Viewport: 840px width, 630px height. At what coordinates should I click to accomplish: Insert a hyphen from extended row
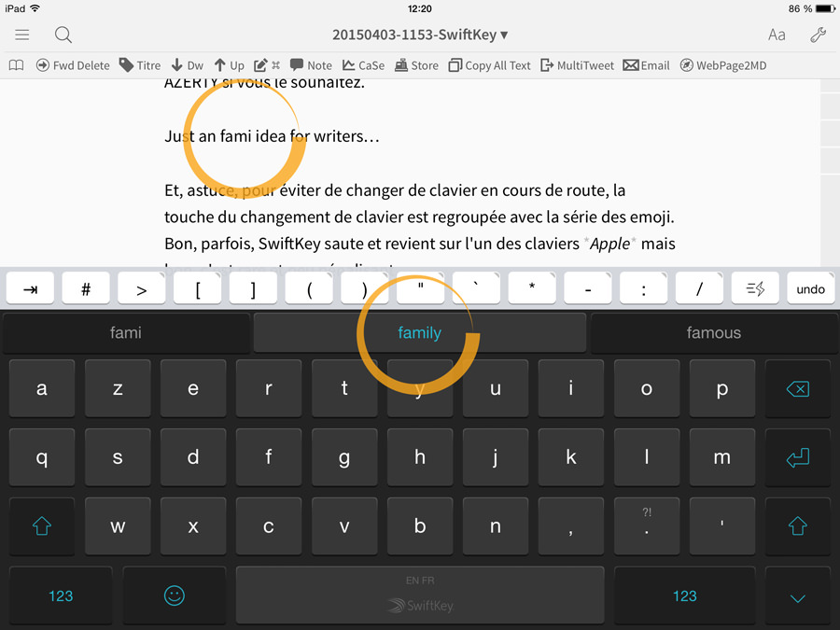(x=588, y=288)
